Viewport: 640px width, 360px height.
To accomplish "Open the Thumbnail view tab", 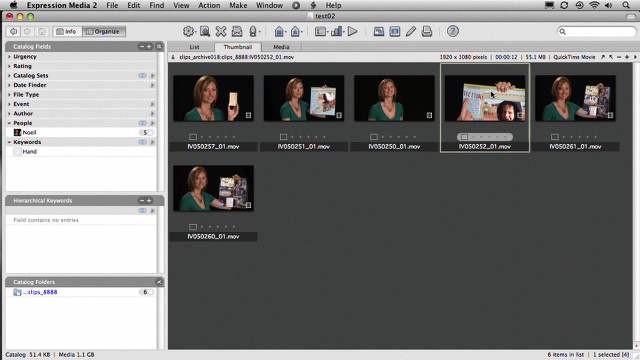I will [x=238, y=47].
